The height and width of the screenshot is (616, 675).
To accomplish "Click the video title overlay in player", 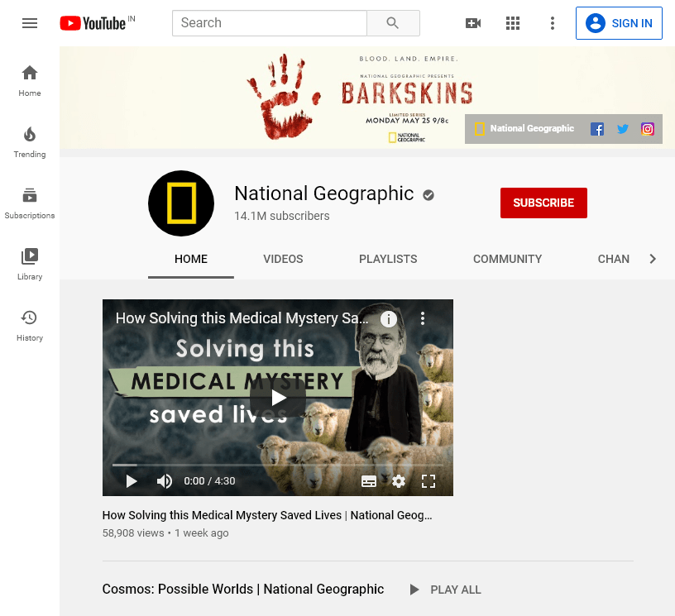I will tap(242, 318).
